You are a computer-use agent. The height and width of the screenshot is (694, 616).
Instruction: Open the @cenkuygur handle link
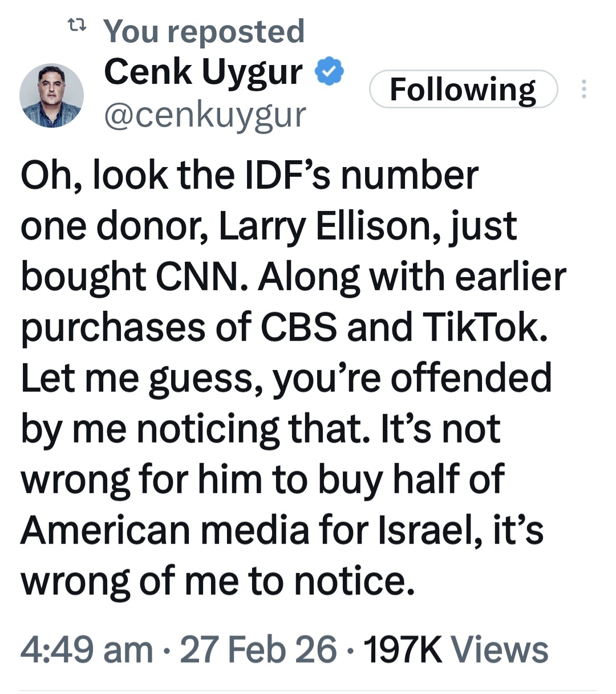click(205, 114)
